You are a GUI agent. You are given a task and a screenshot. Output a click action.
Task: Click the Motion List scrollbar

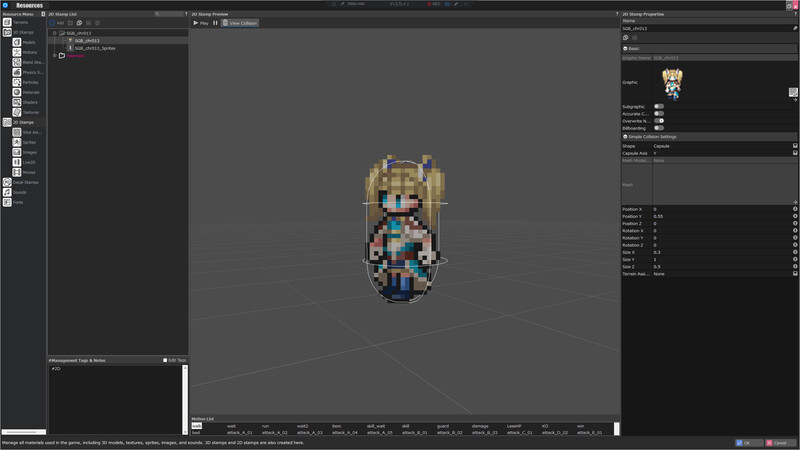point(616,429)
